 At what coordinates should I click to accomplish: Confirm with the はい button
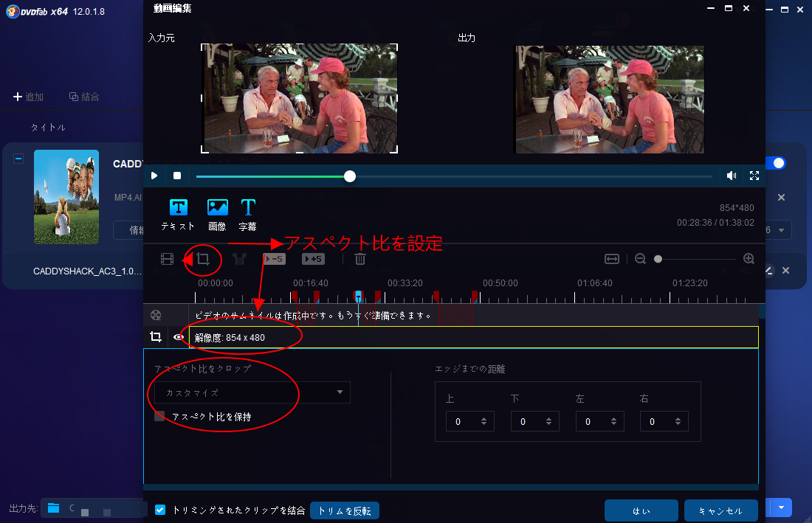point(641,511)
